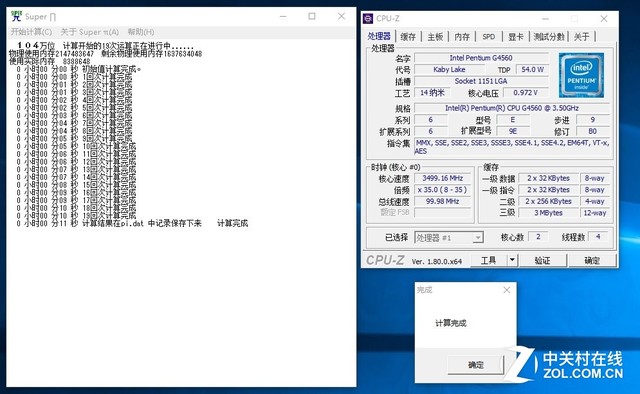Open the SPD tab in CPU-Z
This screenshot has height=394, width=640.
click(x=489, y=37)
